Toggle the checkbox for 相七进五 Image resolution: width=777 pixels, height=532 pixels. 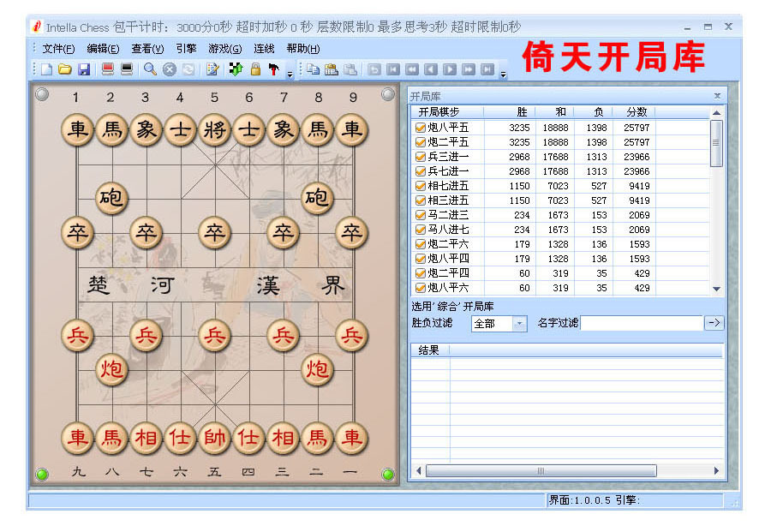(x=421, y=186)
